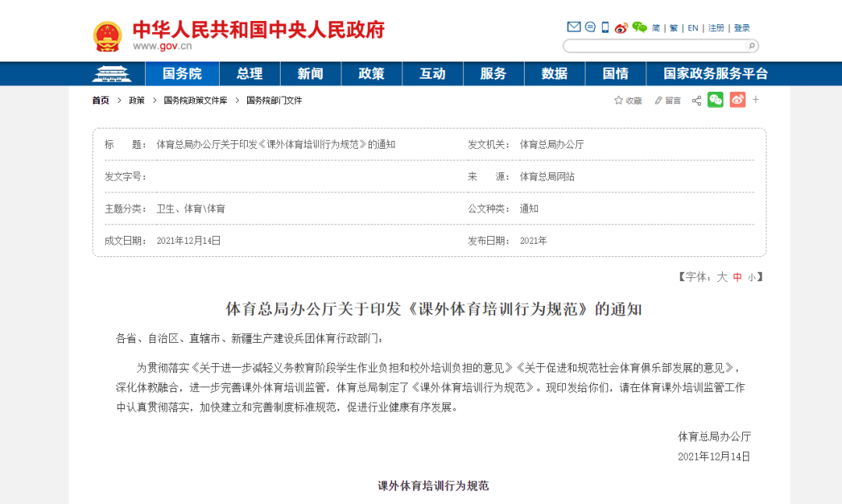The image size is (842, 504).
Task: Share the article to WeChat
Action: pyautogui.click(x=716, y=100)
